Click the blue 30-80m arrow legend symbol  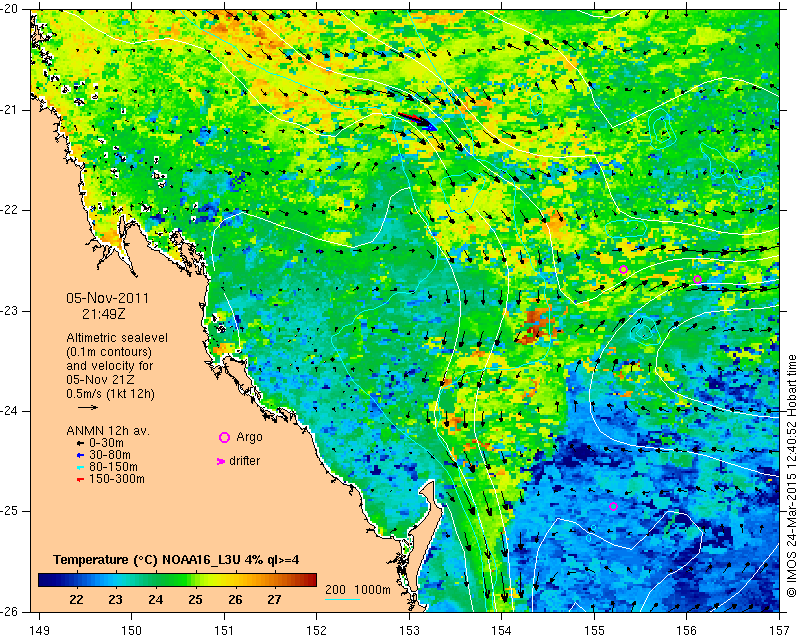point(80,455)
